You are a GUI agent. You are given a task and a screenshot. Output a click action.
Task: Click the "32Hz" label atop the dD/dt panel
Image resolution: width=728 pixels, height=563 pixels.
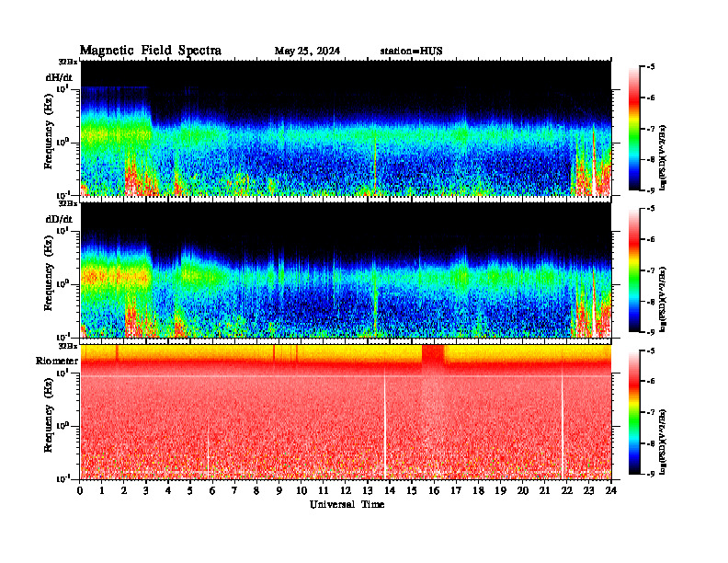click(68, 203)
